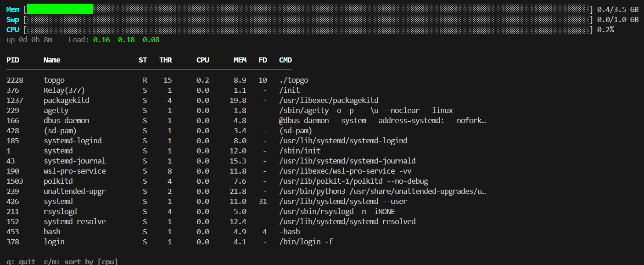Click the uptime 0d 0h 8m text
This screenshot has height=265, width=644.
[29, 40]
